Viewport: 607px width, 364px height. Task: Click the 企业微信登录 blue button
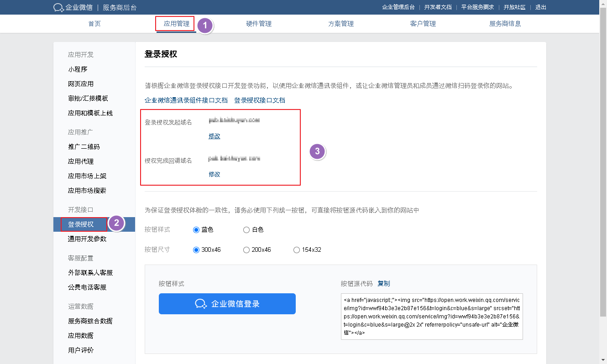[x=227, y=304]
